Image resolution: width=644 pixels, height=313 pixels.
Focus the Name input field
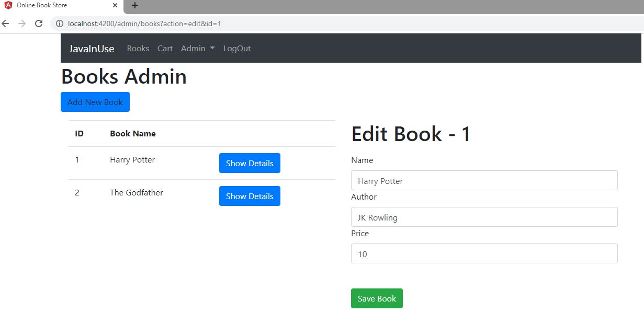click(484, 180)
